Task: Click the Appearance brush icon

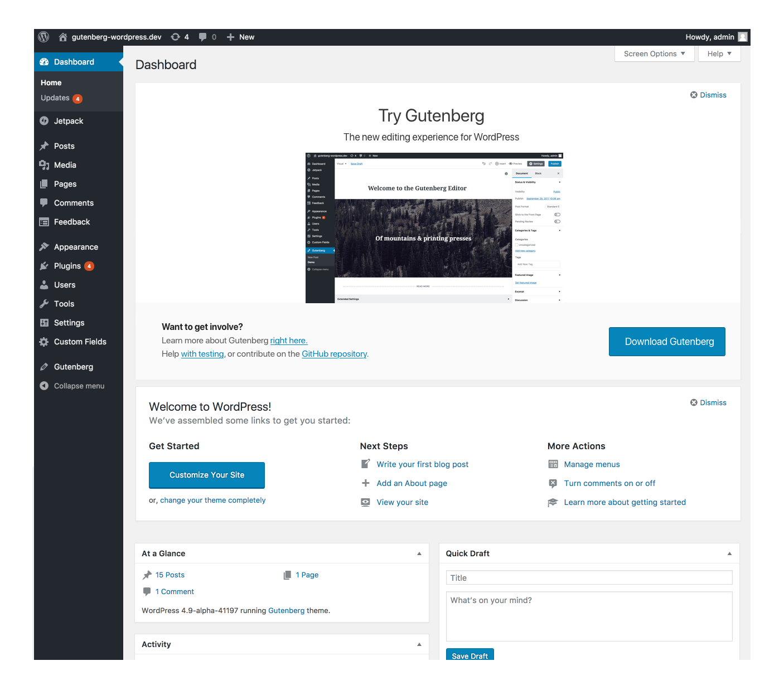Action: click(44, 247)
